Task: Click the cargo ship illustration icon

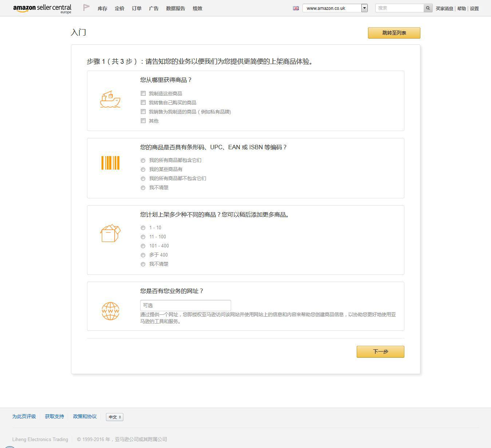Action: coord(110,99)
